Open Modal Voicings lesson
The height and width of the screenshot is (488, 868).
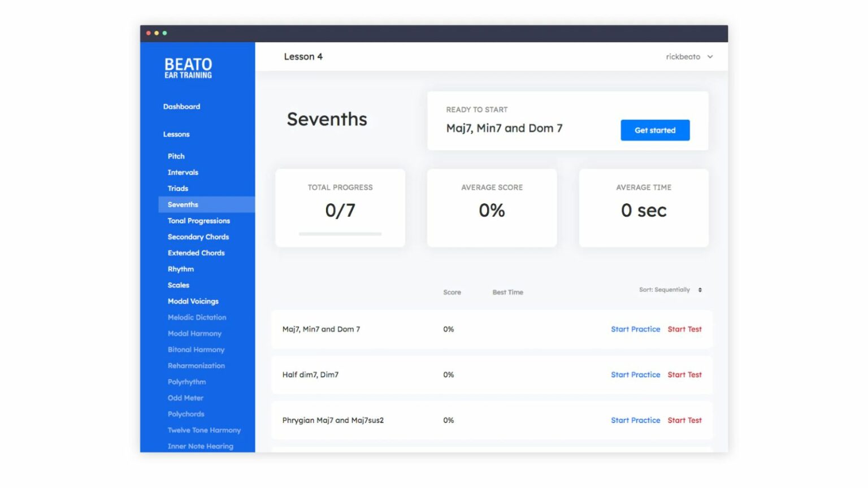[x=193, y=301]
